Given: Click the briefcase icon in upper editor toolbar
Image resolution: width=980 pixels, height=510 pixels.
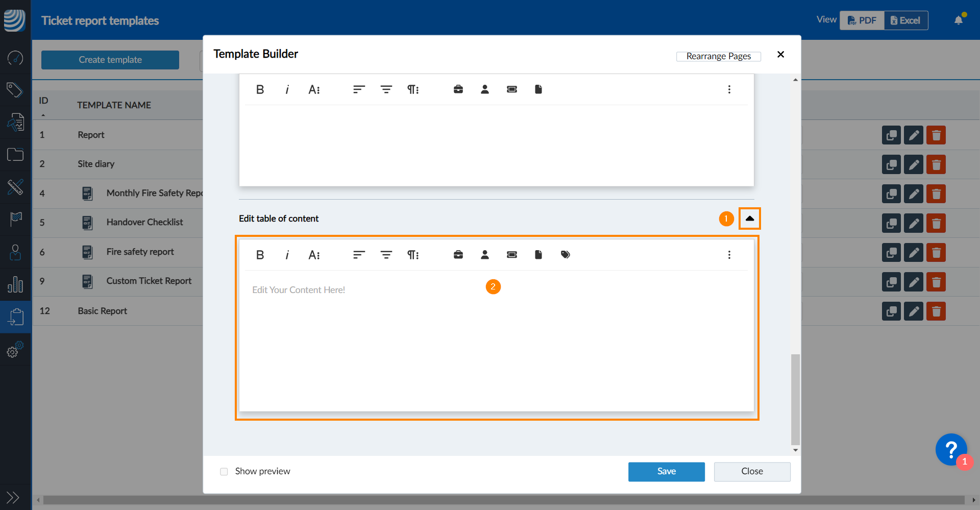Looking at the screenshot, I should pyautogui.click(x=458, y=89).
